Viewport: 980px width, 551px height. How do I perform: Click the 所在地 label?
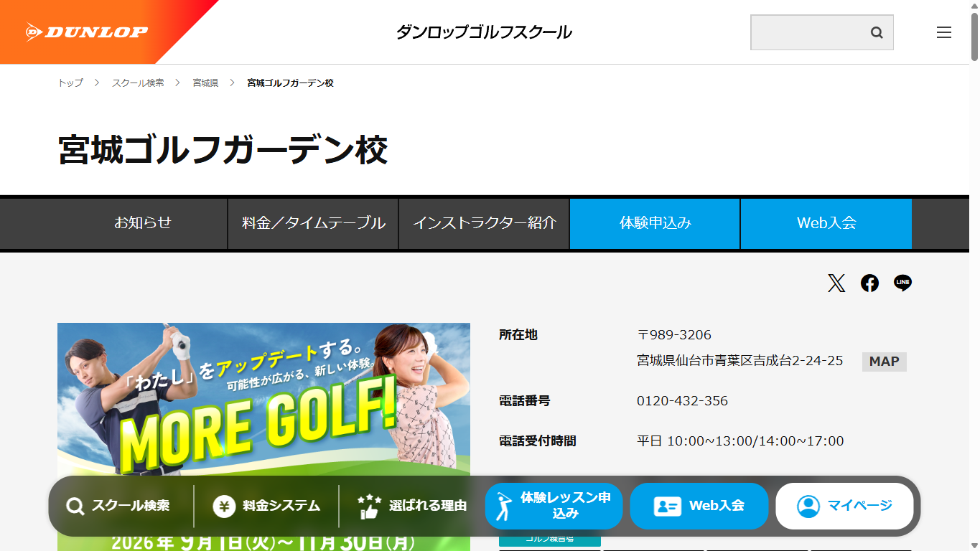518,335
